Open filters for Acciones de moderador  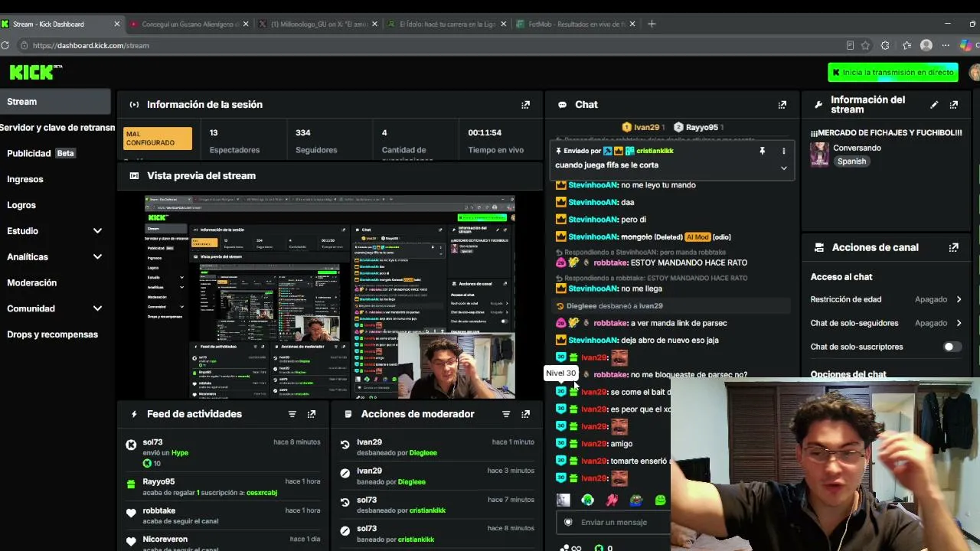[505, 414]
